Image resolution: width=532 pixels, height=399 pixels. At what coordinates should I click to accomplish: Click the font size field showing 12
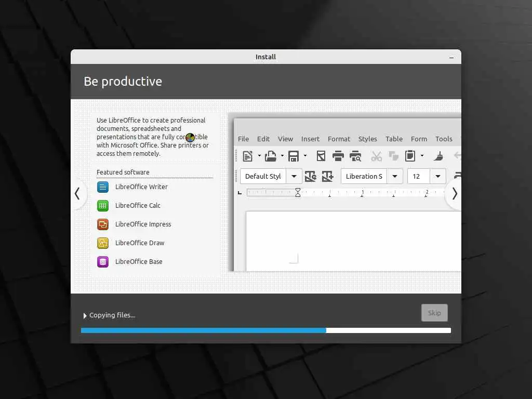pos(419,177)
